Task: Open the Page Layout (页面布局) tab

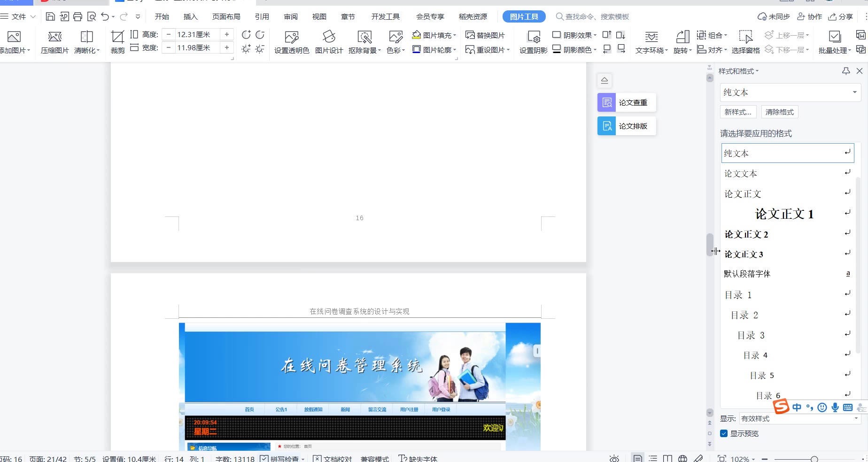Action: (226, 16)
